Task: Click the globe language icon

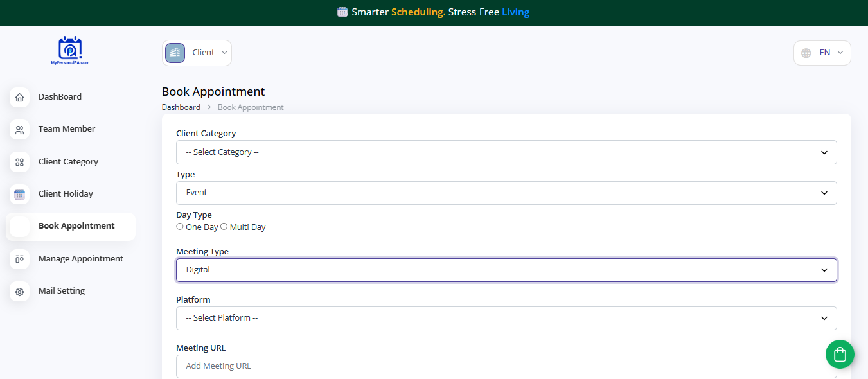Action: click(806, 53)
